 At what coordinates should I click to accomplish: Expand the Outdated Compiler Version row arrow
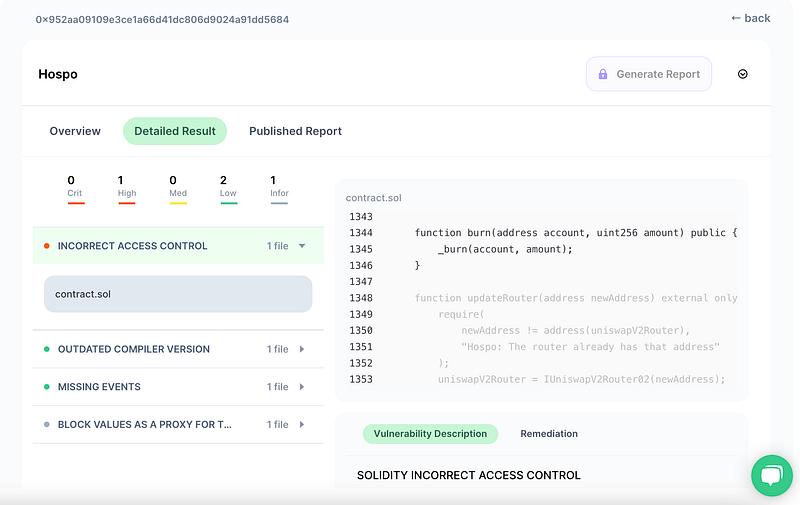tap(302, 349)
